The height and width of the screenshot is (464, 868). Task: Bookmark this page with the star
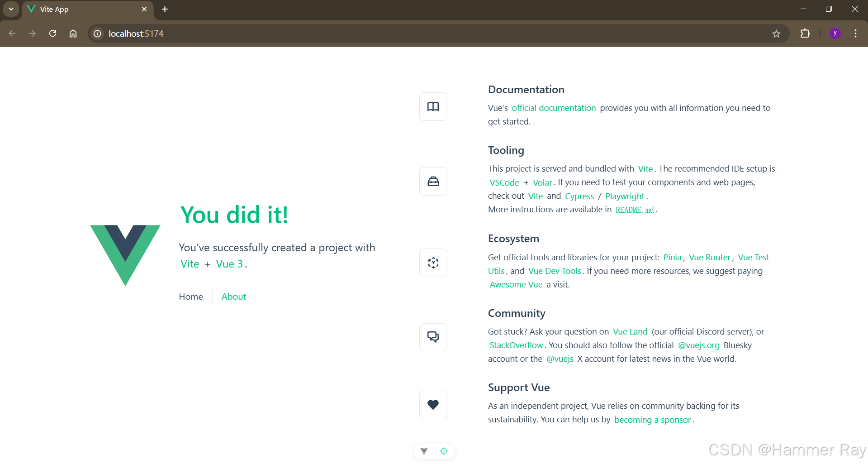[x=776, y=33]
